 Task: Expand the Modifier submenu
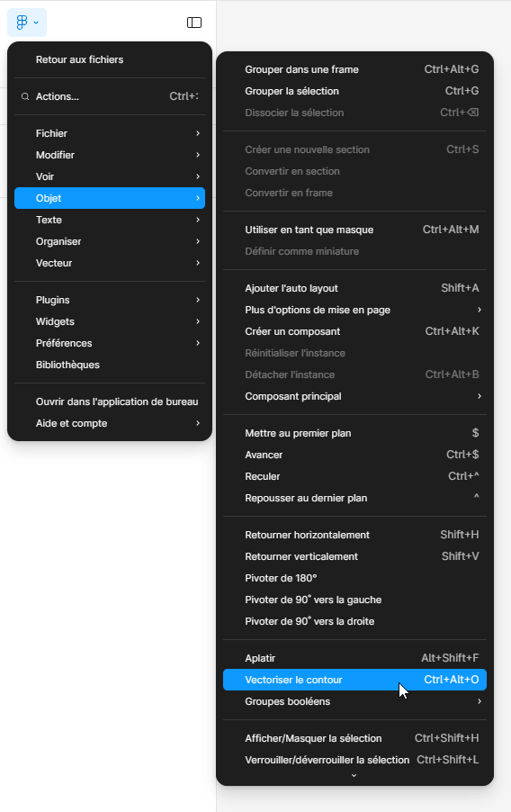pos(110,155)
